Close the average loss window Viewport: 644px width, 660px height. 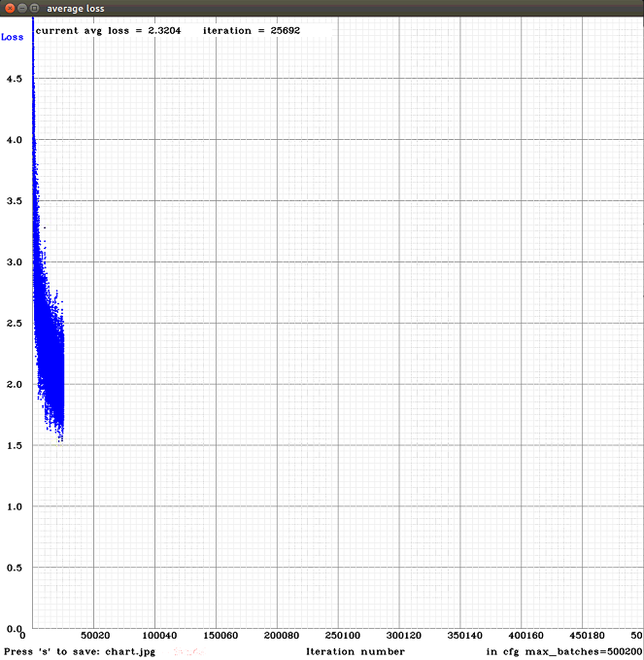click(10, 8)
